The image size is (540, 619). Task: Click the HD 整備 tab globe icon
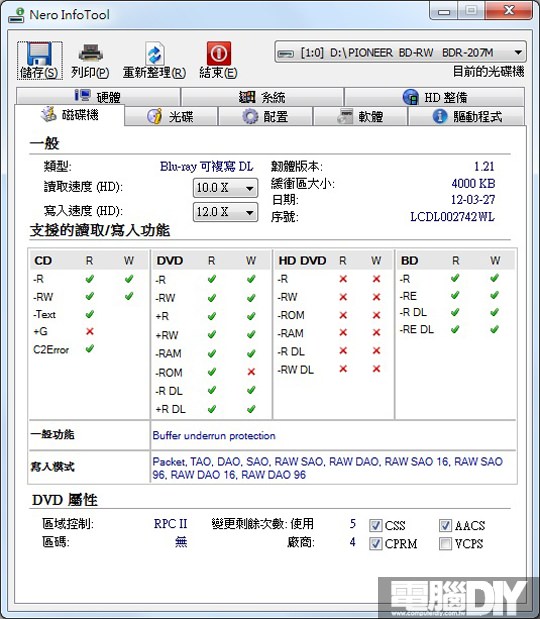click(411, 97)
